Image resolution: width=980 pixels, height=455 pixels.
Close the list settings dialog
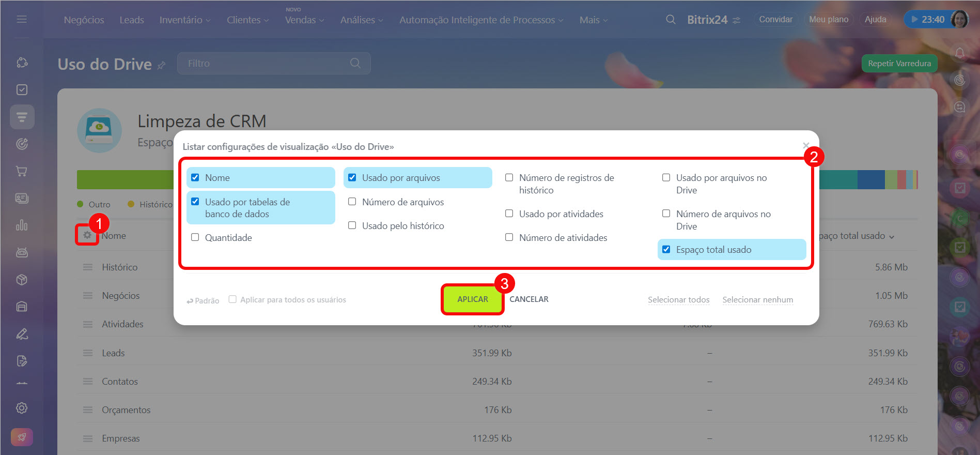coord(806,145)
